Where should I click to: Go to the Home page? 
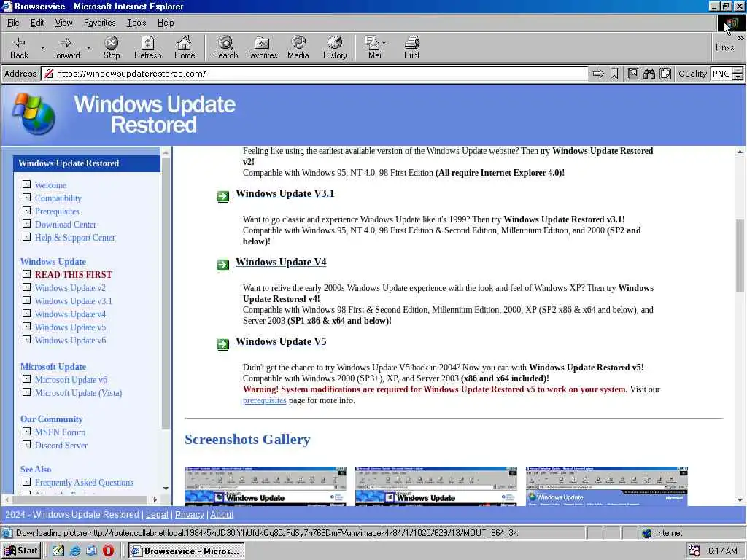(185, 47)
